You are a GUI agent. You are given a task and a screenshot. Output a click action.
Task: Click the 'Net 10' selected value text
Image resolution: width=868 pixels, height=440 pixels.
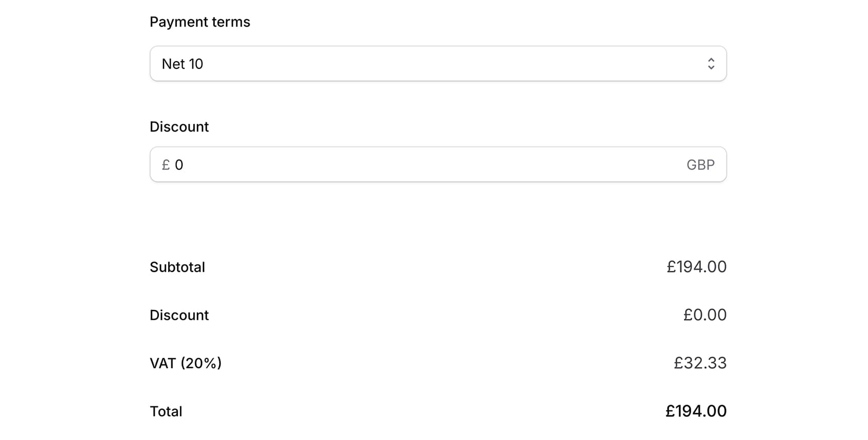click(183, 64)
